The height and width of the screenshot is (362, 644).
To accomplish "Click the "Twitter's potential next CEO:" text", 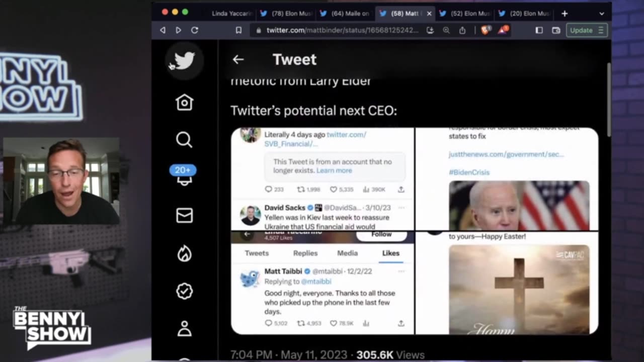I will pyautogui.click(x=313, y=111).
